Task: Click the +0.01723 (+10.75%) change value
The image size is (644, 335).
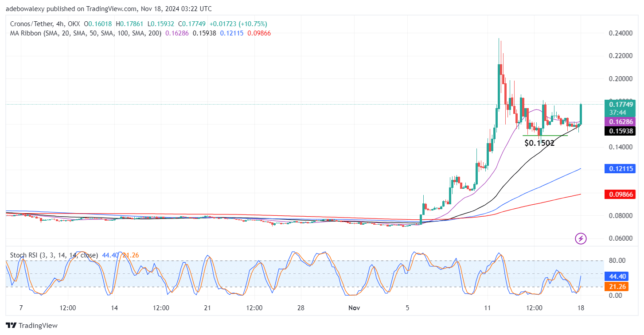Action: pyautogui.click(x=238, y=24)
